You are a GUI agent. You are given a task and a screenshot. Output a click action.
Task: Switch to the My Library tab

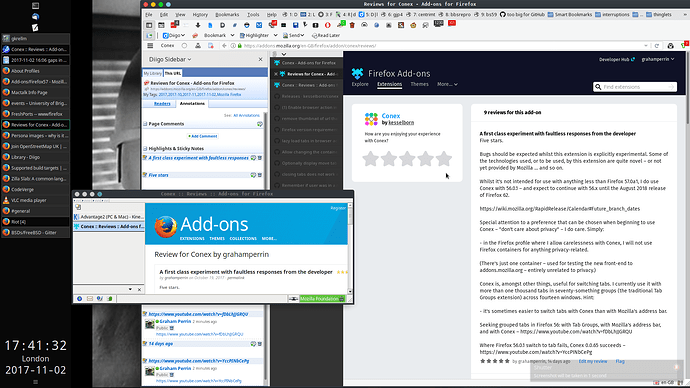point(152,73)
